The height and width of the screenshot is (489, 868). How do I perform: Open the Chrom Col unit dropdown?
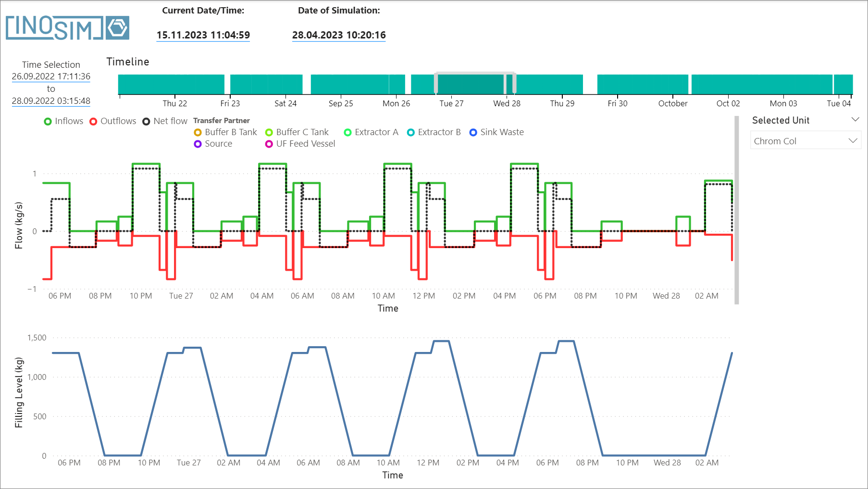[806, 140]
